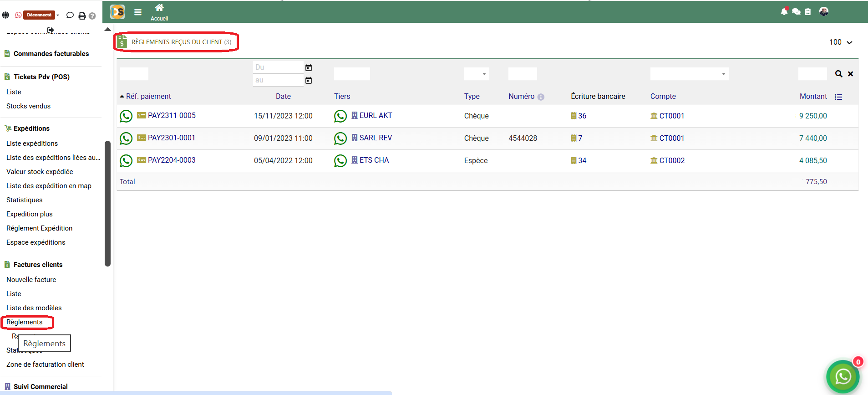Select Nouvelle facture in sidebar
The height and width of the screenshot is (395, 868).
tap(31, 280)
